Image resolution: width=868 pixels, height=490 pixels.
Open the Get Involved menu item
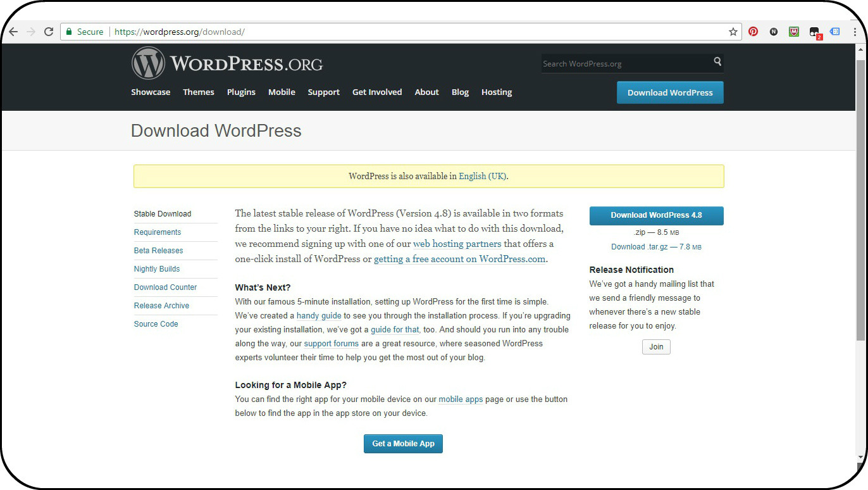click(377, 92)
